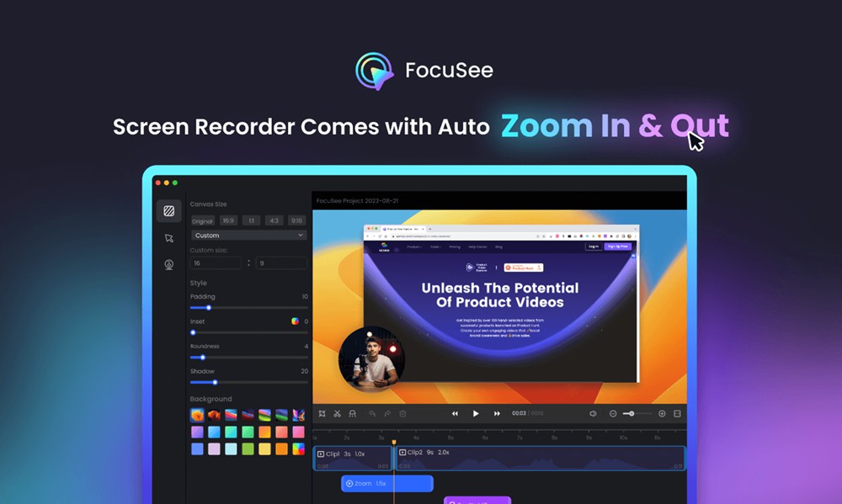Click the Inset slider handle

[x=194, y=333]
